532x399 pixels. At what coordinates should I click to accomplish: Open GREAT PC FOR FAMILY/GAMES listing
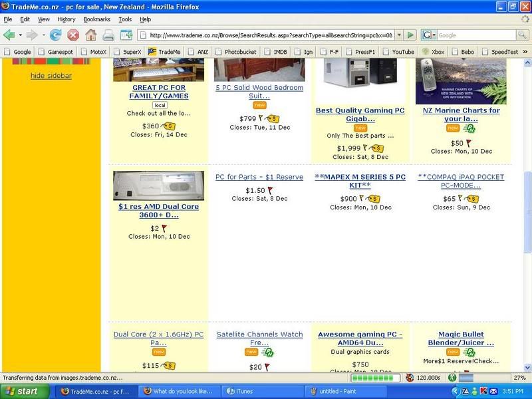(159, 92)
